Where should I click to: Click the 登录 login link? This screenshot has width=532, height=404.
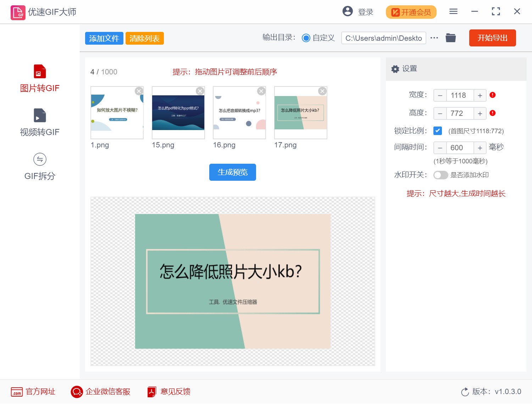[x=366, y=12]
